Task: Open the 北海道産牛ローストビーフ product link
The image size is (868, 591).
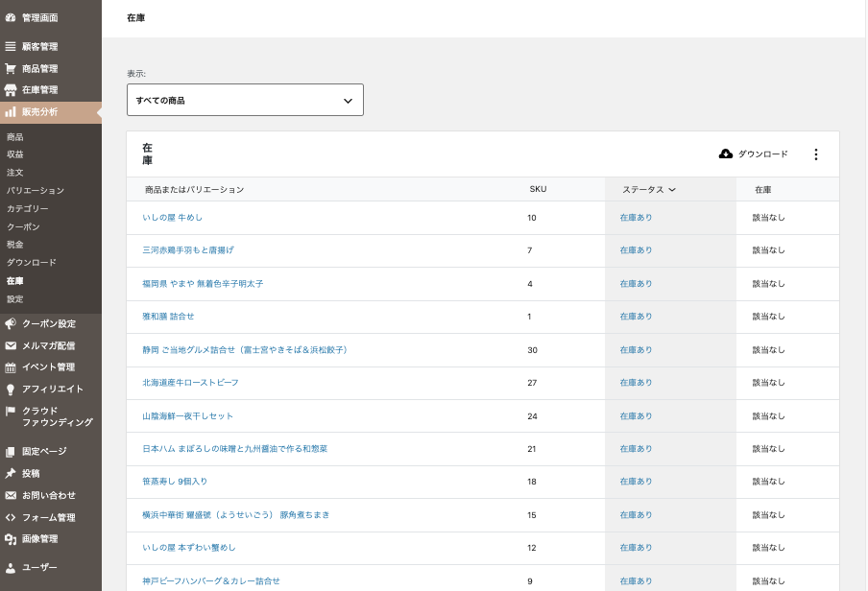Action: click(190, 383)
